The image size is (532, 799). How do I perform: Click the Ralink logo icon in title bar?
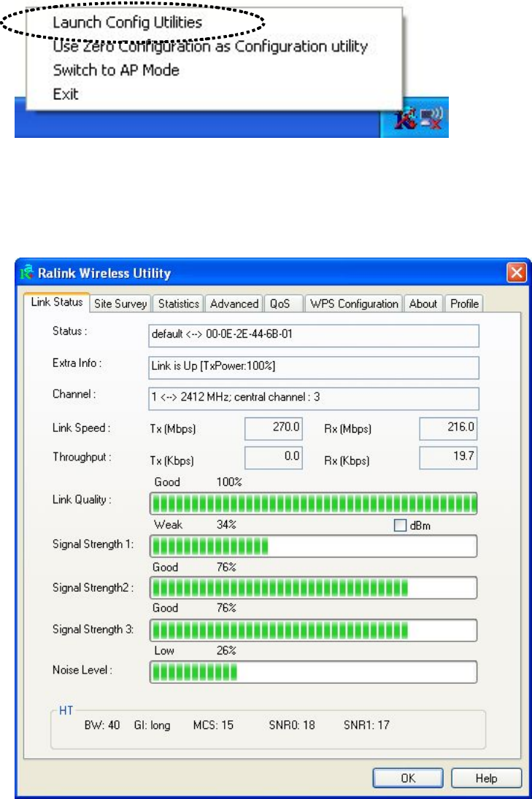pos(27,272)
